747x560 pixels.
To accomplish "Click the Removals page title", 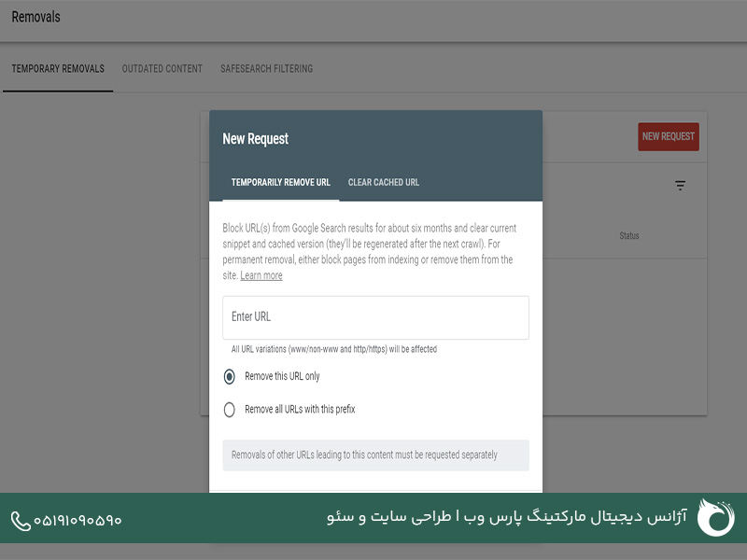I will pyautogui.click(x=35, y=17).
